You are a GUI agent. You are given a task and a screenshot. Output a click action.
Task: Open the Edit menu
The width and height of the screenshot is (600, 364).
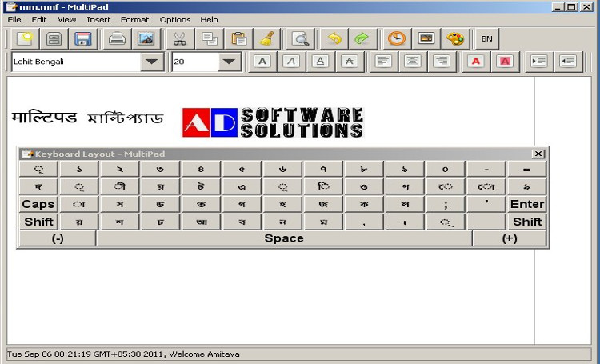[x=39, y=19]
